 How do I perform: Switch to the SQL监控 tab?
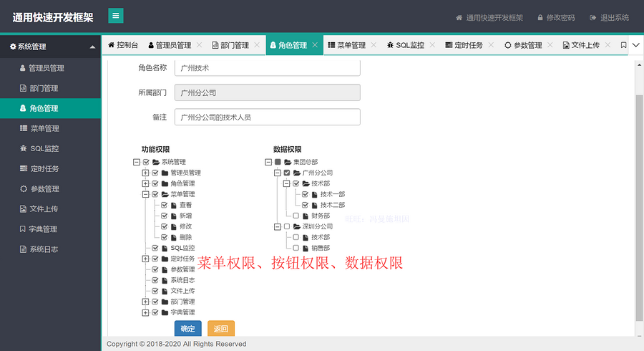(x=406, y=45)
